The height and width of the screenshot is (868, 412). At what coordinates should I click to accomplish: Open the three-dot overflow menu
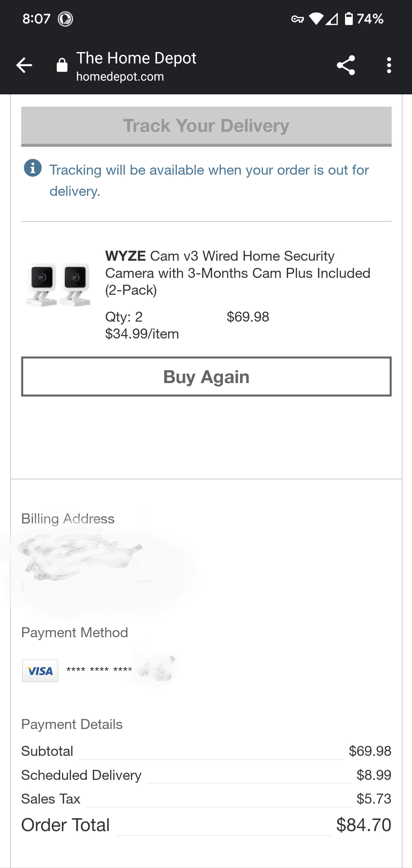(389, 65)
